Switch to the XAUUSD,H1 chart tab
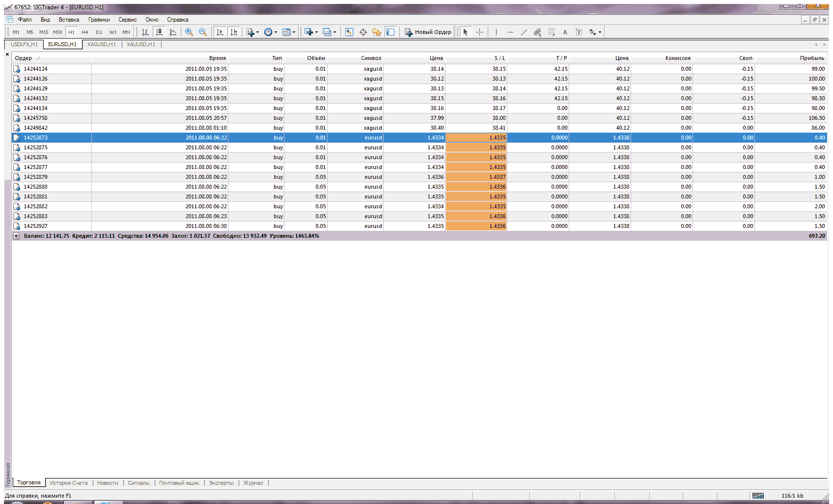This screenshot has height=504, width=833. pos(141,44)
